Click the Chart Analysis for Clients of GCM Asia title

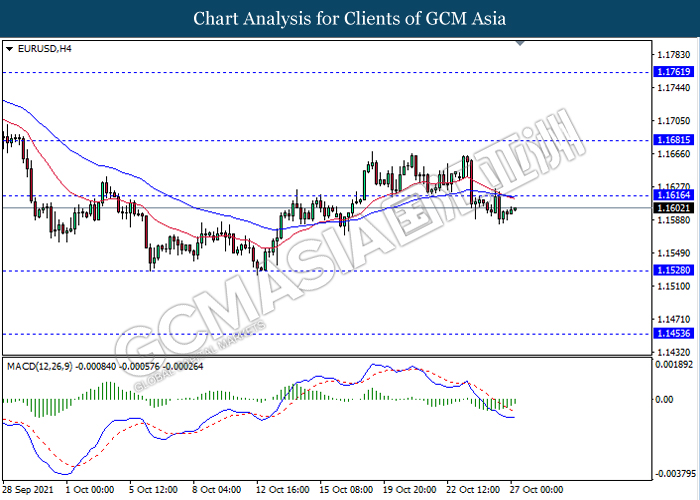coord(350,19)
